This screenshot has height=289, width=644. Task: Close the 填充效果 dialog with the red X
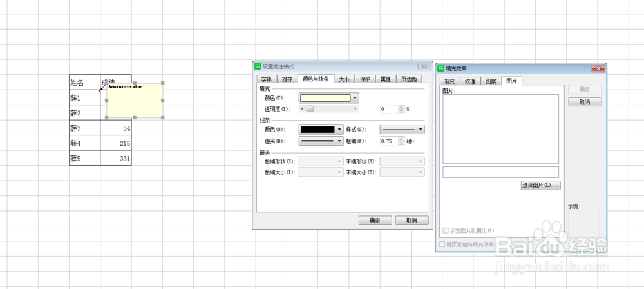(598, 68)
